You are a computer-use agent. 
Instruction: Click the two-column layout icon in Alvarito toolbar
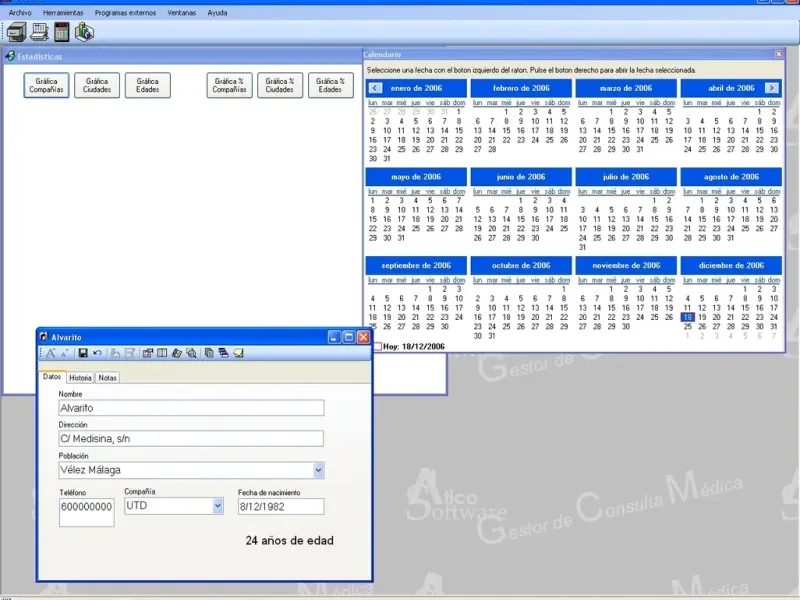(162, 353)
